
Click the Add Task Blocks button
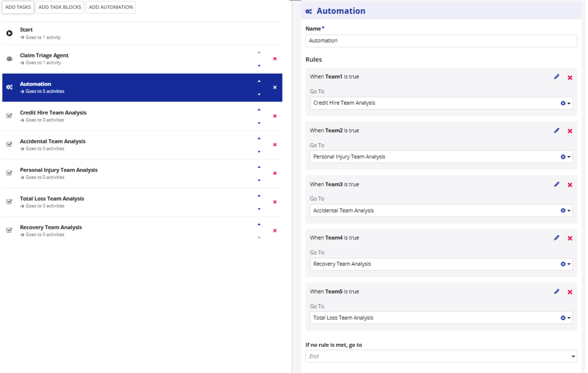click(x=60, y=7)
